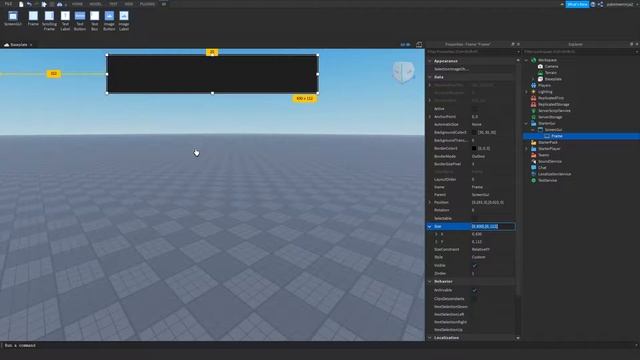The width and height of the screenshot is (640, 360).
Task: Click the Filter Properties search box
Action: click(x=471, y=52)
